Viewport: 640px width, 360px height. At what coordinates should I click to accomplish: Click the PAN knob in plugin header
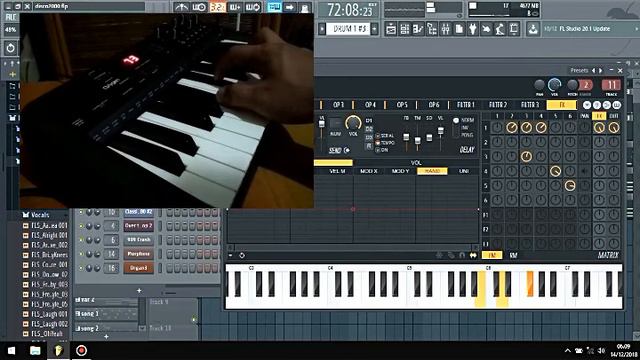point(540,85)
